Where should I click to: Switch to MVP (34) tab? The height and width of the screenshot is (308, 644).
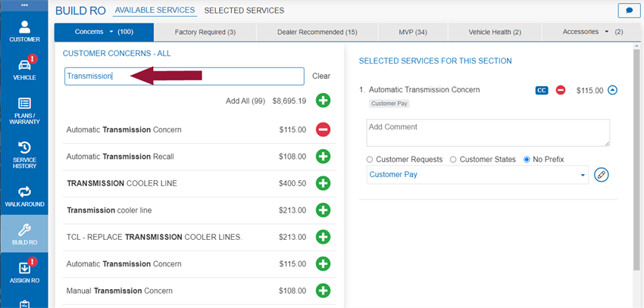413,32
